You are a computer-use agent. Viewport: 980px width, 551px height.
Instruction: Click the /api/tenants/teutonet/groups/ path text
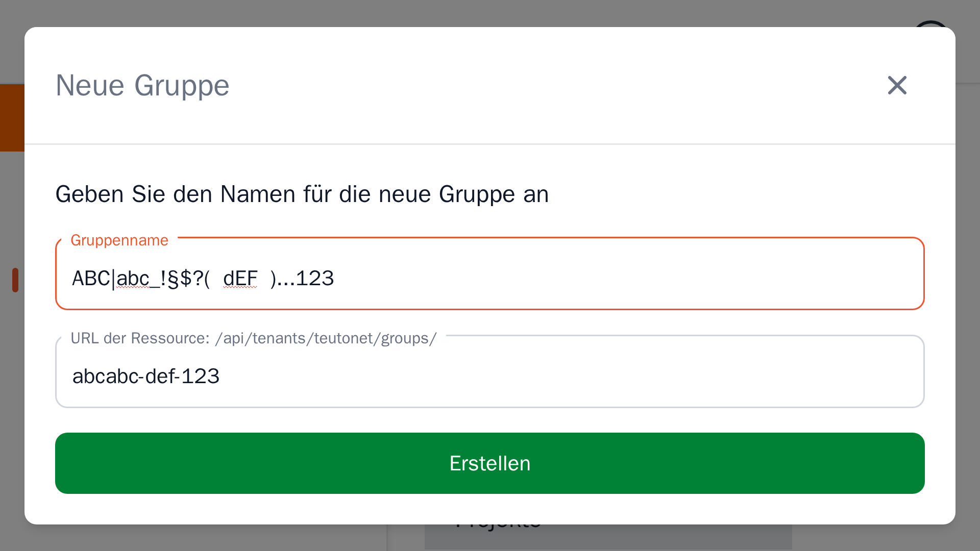[326, 338]
